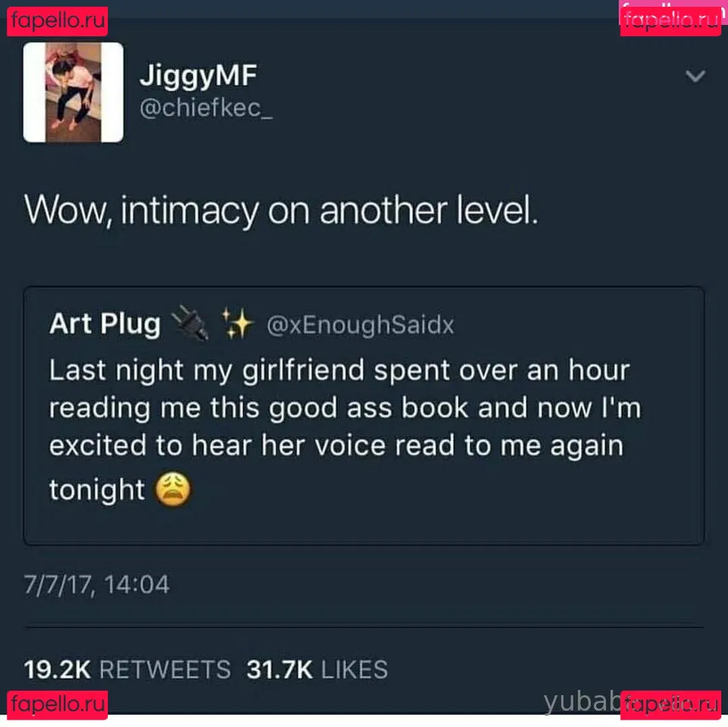Open the JiggyMF profile avatar
728x727 pixels.
[x=73, y=92]
